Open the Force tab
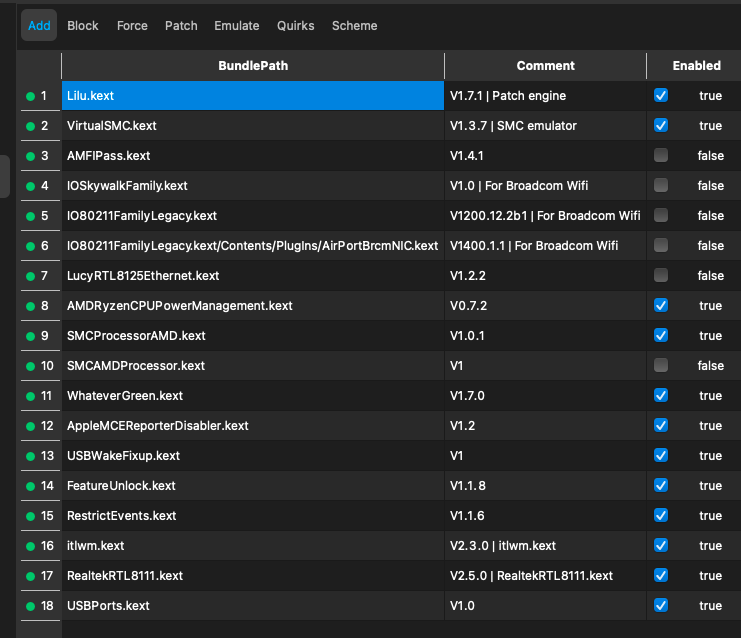Screen dimensions: 741x638 132,26
